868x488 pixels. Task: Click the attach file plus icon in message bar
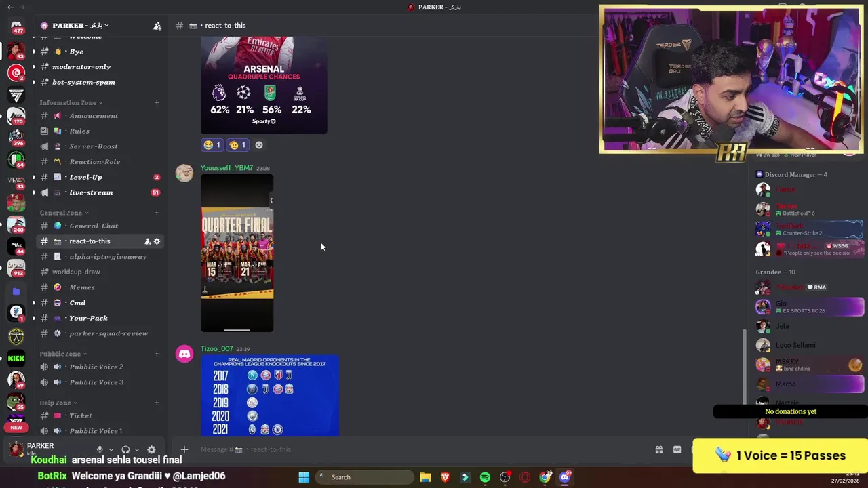(x=184, y=449)
